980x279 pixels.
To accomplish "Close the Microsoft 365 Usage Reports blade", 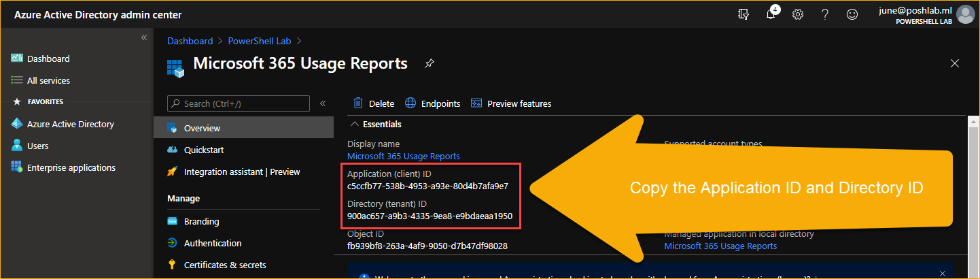I will coord(955,63).
